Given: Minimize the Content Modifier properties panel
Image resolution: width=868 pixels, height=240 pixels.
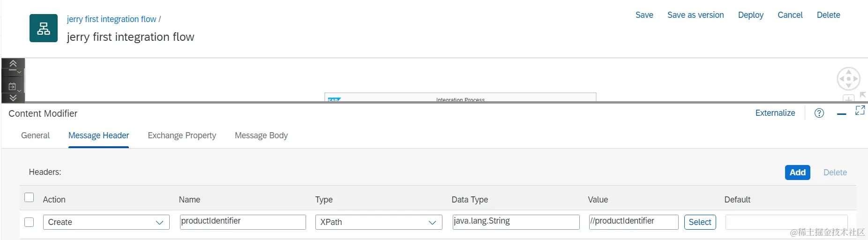Looking at the screenshot, I should pyautogui.click(x=842, y=114).
